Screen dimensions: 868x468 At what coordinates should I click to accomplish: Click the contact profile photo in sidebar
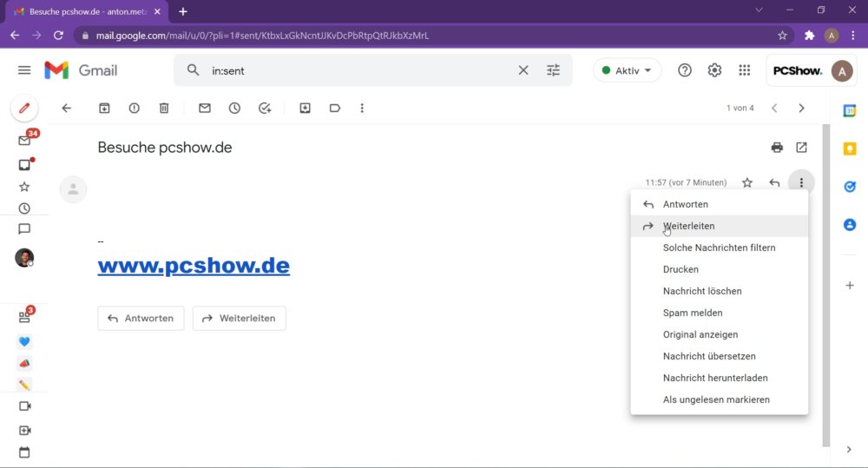pos(24,258)
